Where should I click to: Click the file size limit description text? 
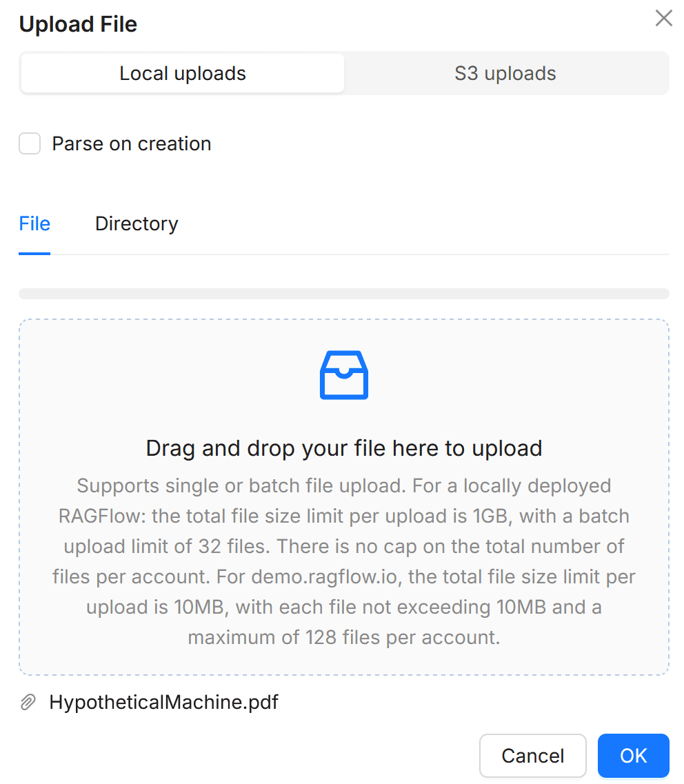pyautogui.click(x=343, y=561)
